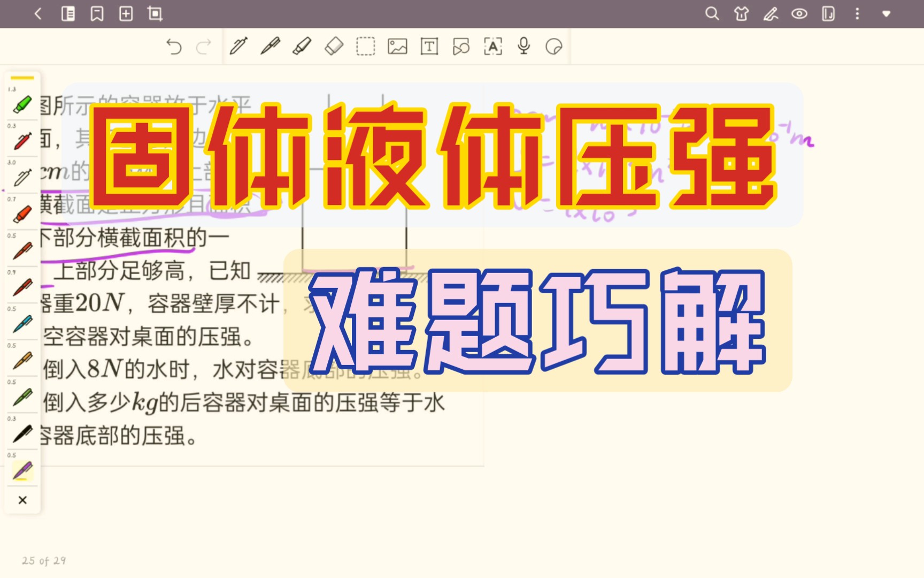Open the three-dot more menu
The width and height of the screenshot is (924, 578).
point(857,14)
